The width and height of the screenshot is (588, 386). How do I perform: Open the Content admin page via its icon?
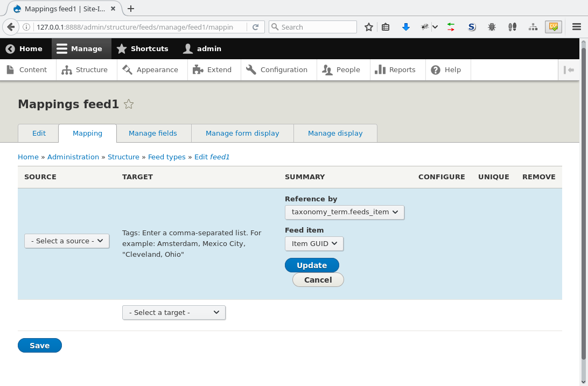[10, 69]
